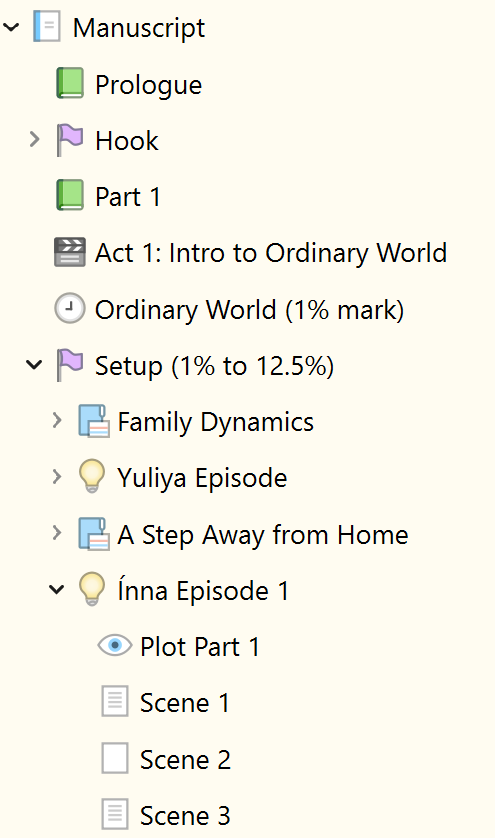Select the Scene 1 document

(x=184, y=702)
